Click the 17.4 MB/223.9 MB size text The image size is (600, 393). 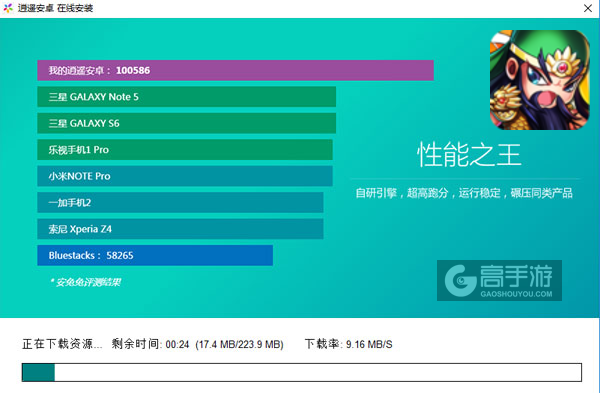[x=240, y=344]
